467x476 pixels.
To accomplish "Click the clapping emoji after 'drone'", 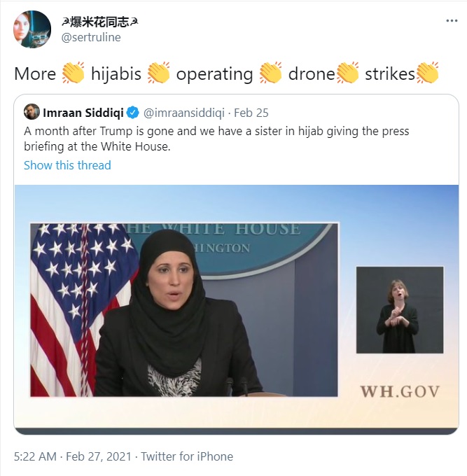I will [348, 73].
